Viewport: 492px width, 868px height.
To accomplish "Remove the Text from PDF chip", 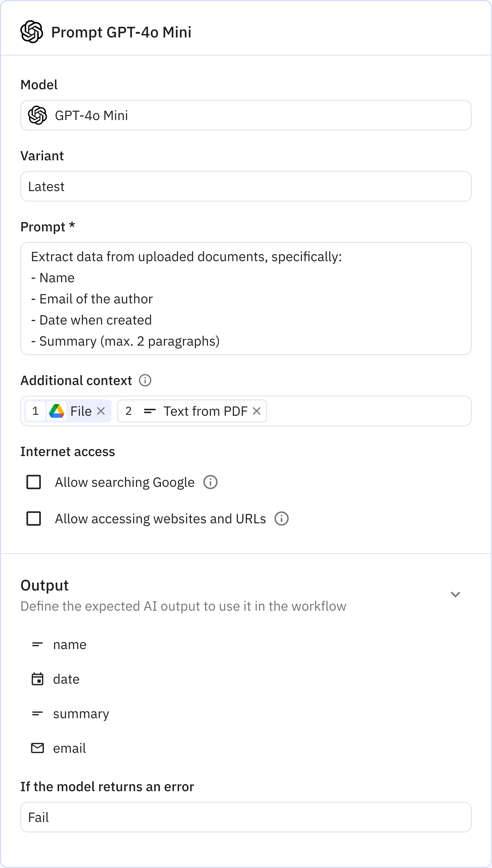I will coord(257,411).
